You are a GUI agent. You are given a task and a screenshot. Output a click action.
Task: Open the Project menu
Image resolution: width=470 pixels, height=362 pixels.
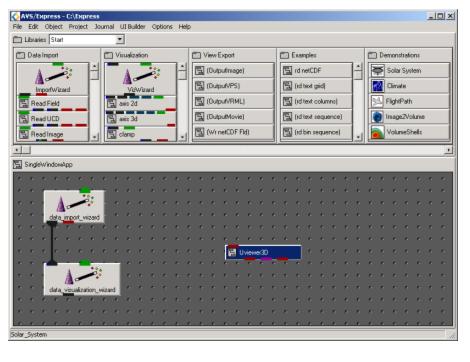coord(78,27)
